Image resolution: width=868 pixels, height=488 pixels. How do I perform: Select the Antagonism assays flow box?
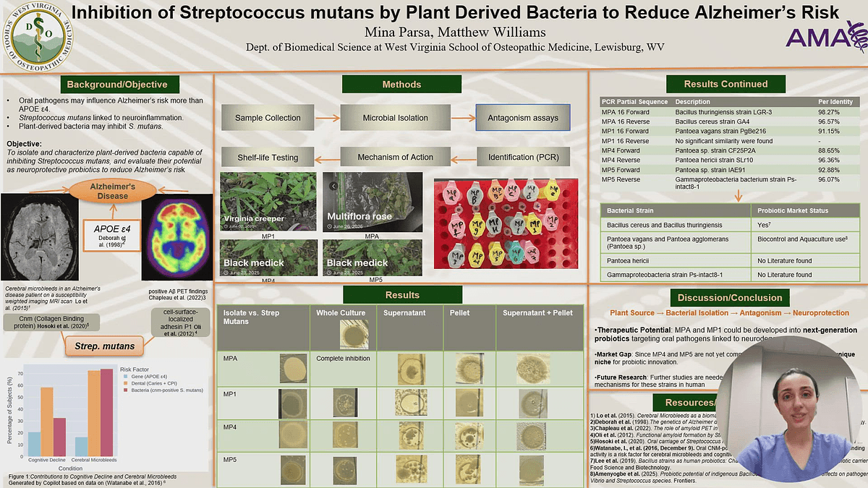pos(522,118)
